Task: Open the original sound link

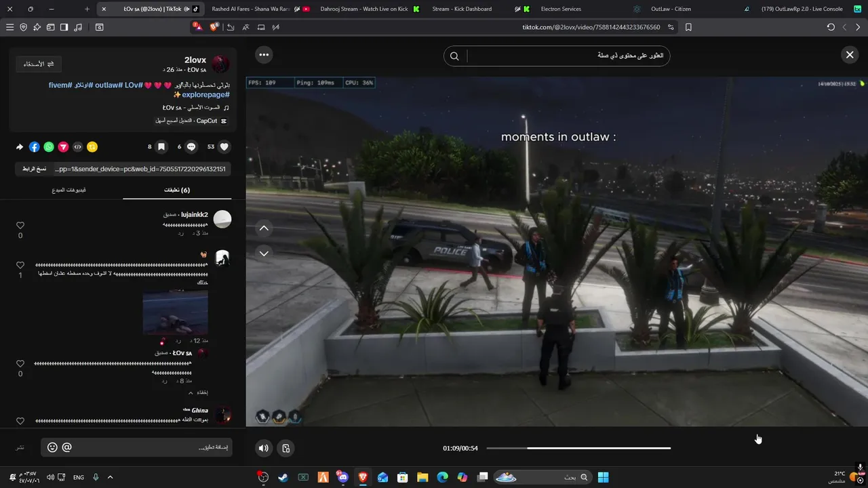Action: click(196, 108)
